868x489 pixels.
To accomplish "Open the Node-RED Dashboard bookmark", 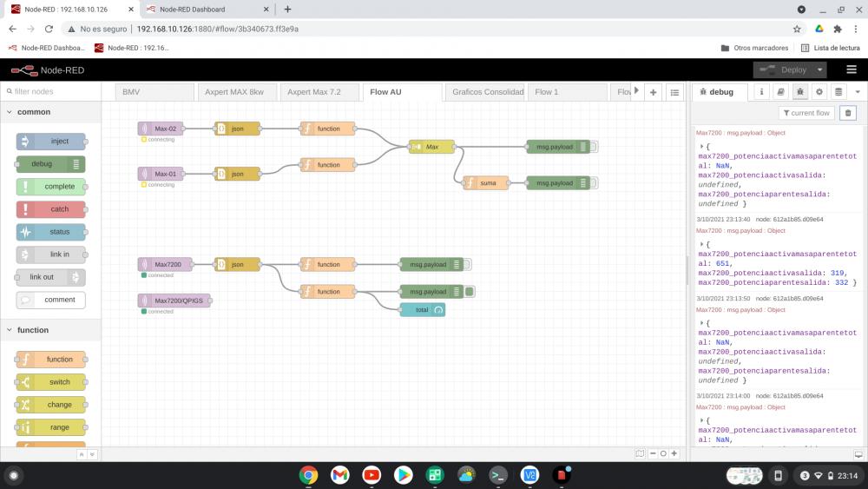I will point(47,48).
